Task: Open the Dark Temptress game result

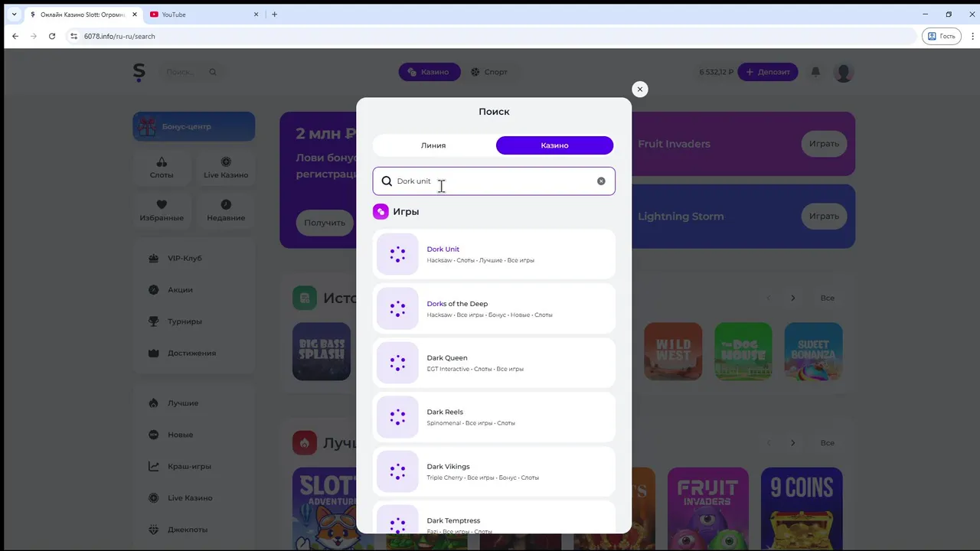Action: pos(494,518)
